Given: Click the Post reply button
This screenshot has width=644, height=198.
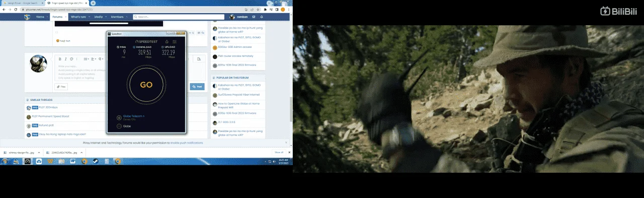Looking at the screenshot, I should point(197,87).
